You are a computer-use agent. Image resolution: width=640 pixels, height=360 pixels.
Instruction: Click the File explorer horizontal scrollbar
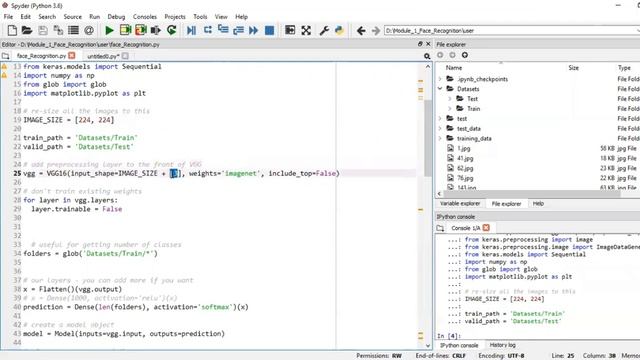tap(532, 194)
